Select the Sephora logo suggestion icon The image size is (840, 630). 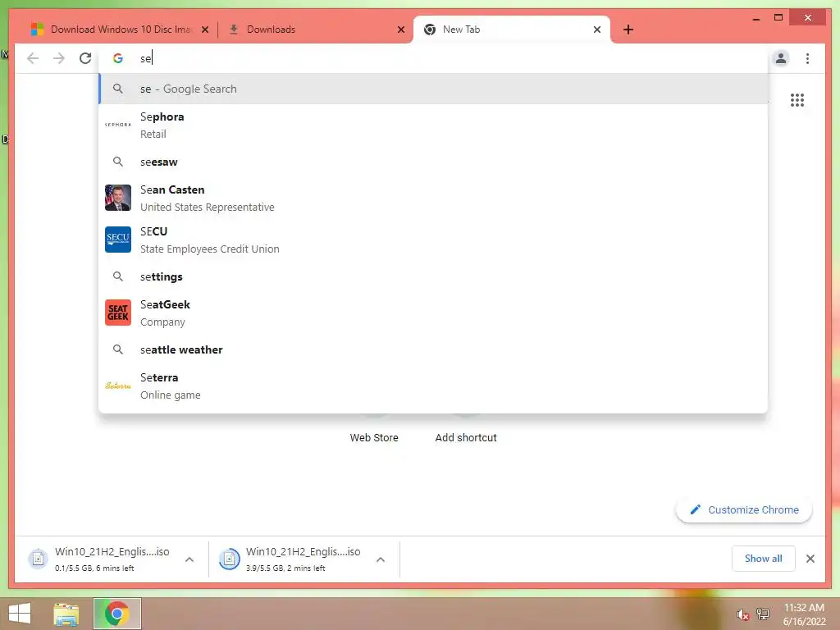118,125
